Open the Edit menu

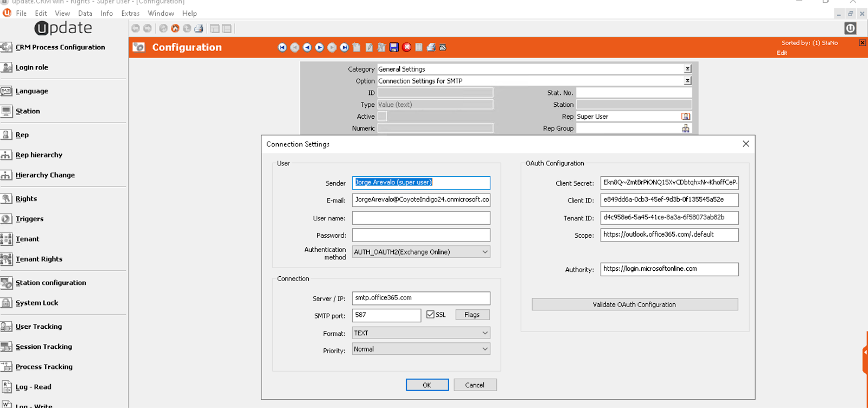pyautogui.click(x=41, y=13)
